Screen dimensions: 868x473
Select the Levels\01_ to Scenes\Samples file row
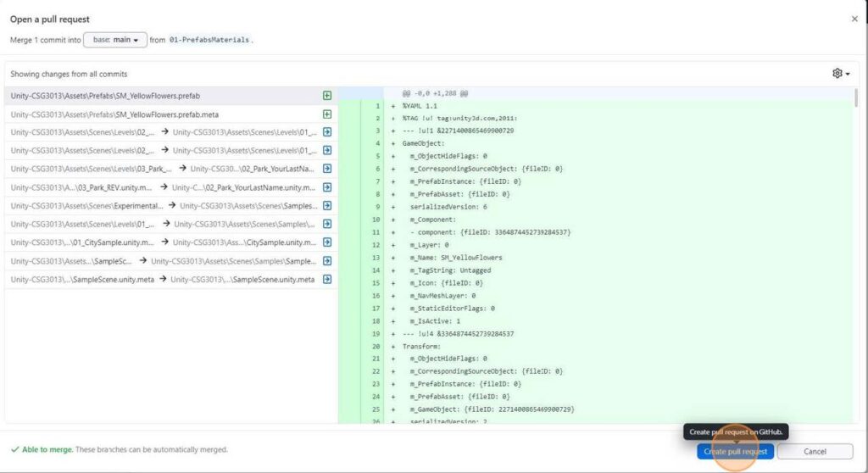(171, 224)
